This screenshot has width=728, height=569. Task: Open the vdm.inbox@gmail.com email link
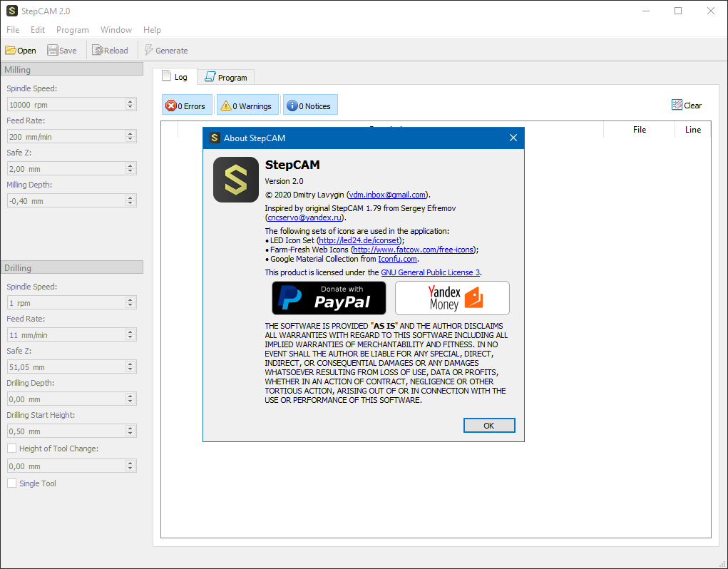pos(387,195)
